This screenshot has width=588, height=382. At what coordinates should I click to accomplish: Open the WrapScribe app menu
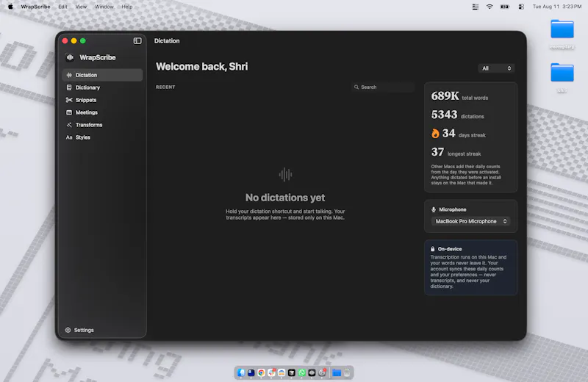point(35,7)
